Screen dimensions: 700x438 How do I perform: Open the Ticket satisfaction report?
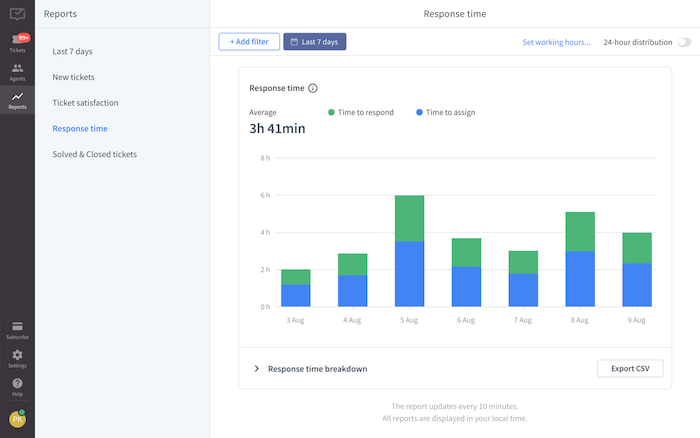(85, 103)
